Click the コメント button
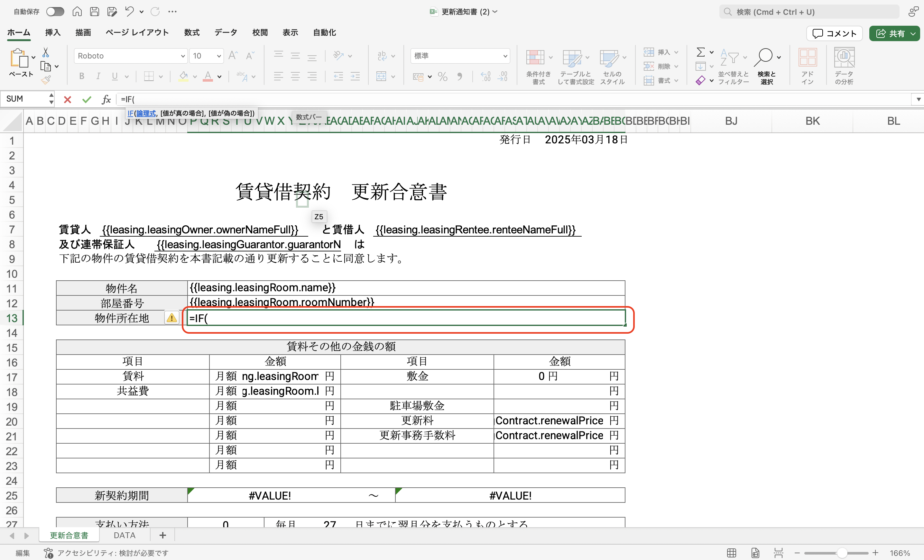 tap(834, 33)
